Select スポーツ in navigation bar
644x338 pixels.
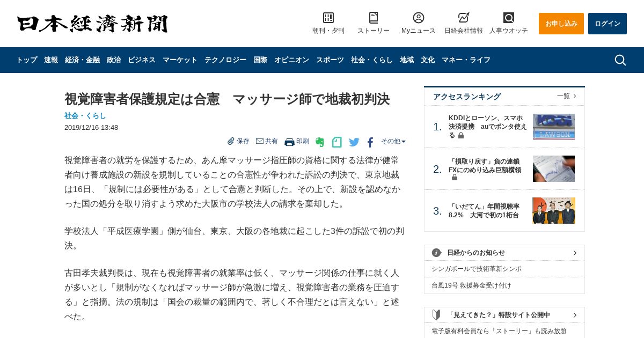point(330,60)
